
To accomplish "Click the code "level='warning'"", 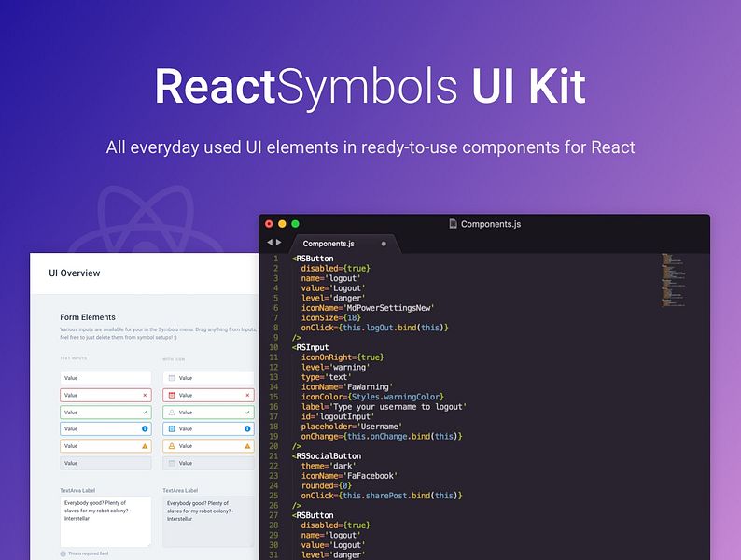I will click(x=336, y=367).
